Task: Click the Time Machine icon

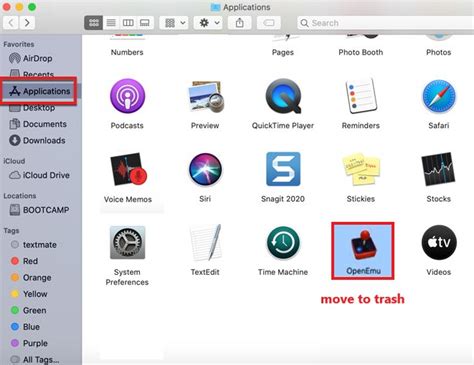Action: (x=283, y=243)
